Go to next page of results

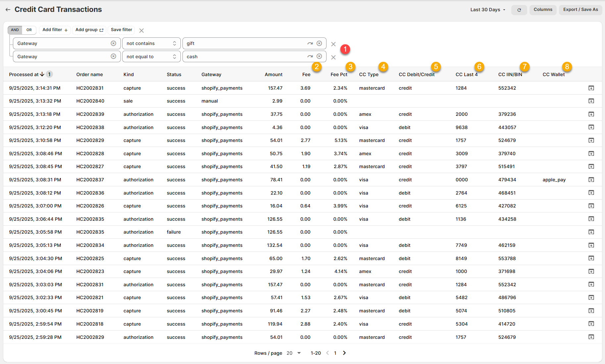(x=344, y=353)
